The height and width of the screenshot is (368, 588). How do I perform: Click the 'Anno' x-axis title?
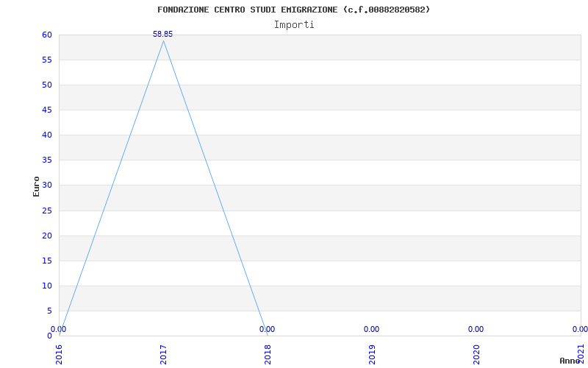(x=569, y=361)
